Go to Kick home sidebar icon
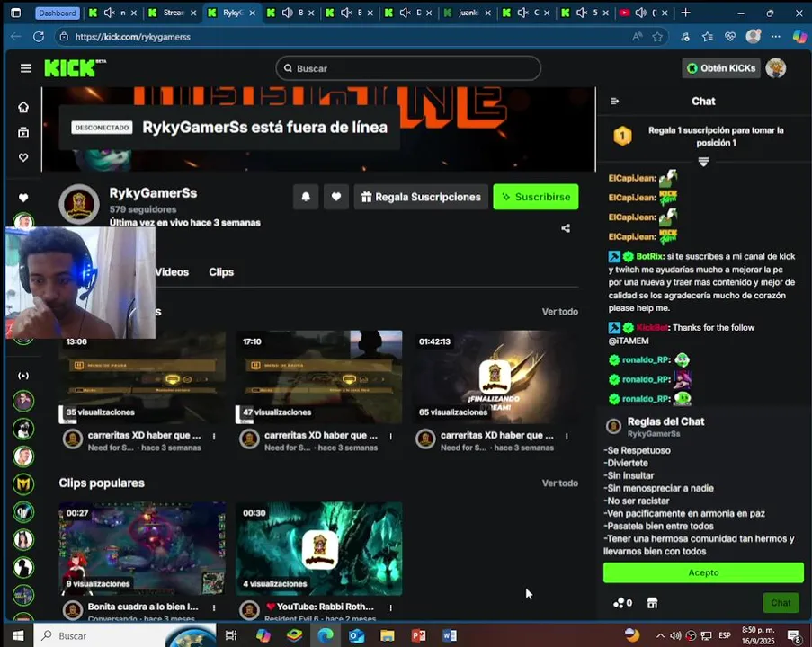Image resolution: width=812 pixels, height=647 pixels. (23, 107)
